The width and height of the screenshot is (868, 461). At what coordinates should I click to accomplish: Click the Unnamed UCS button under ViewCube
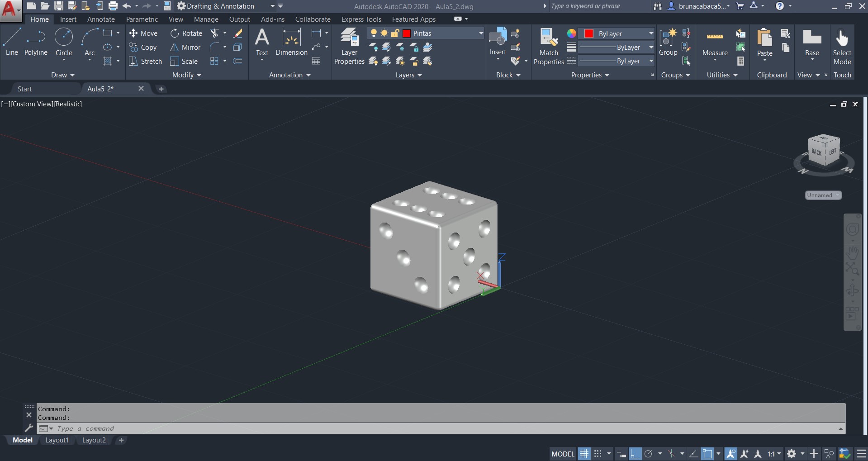823,195
